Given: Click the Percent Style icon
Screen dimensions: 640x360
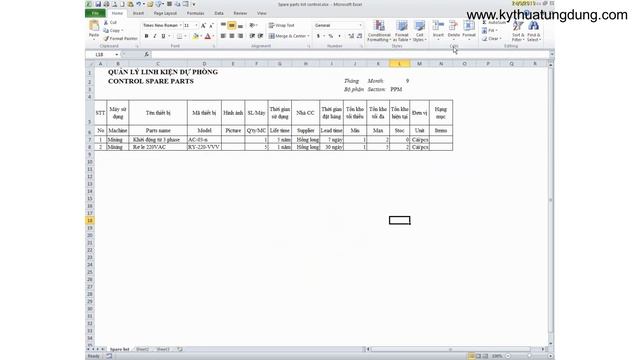Looking at the screenshot, I should point(331,36).
